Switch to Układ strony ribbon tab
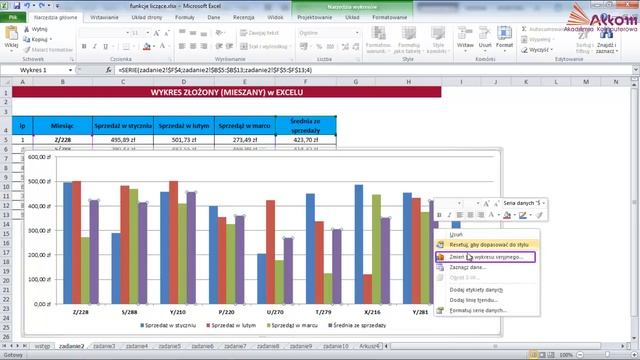Image resolution: width=640 pixels, height=360 pixels. coord(147,18)
